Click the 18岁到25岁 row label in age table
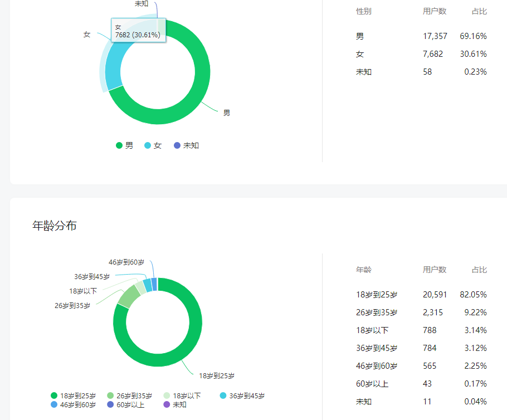The width and height of the screenshot is (507, 420). coord(377,295)
